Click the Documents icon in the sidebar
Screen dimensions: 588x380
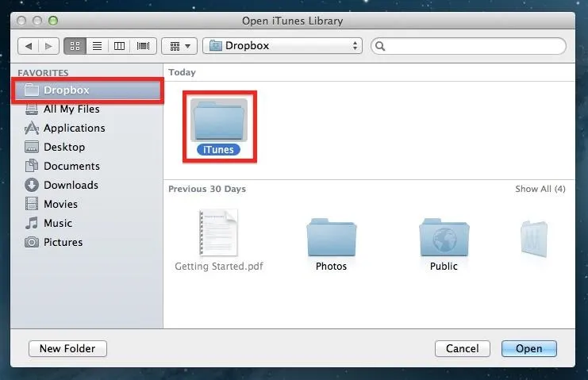pos(32,166)
